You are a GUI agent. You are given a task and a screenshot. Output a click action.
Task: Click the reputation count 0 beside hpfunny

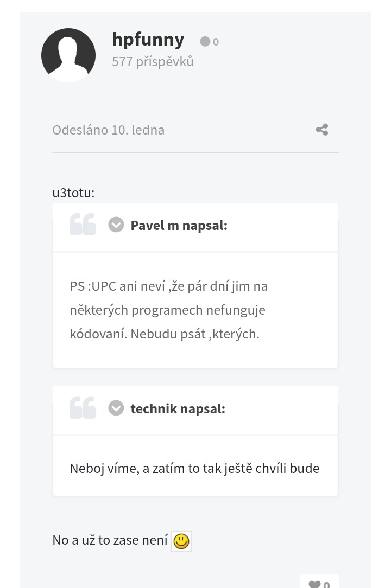pyautogui.click(x=216, y=42)
